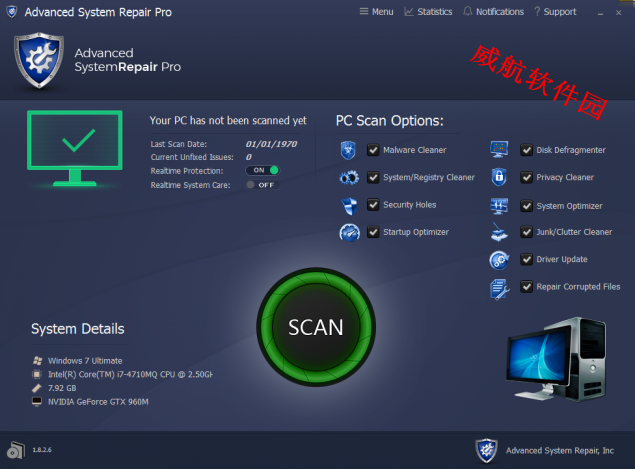Click the Current Unfixed Issues value 0
The image size is (635, 469).
click(249, 157)
